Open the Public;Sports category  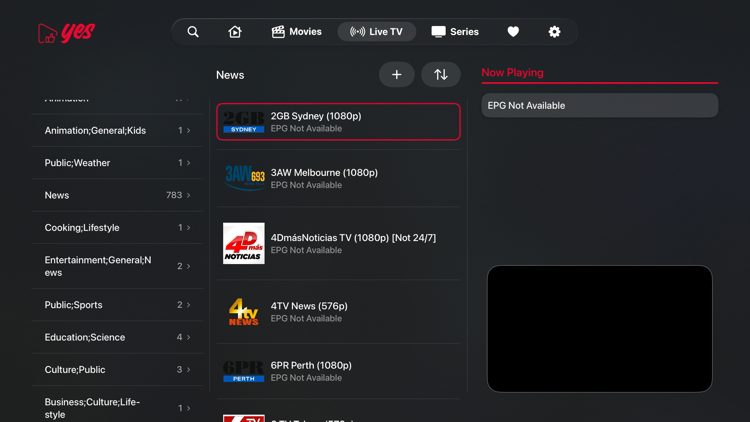(118, 305)
